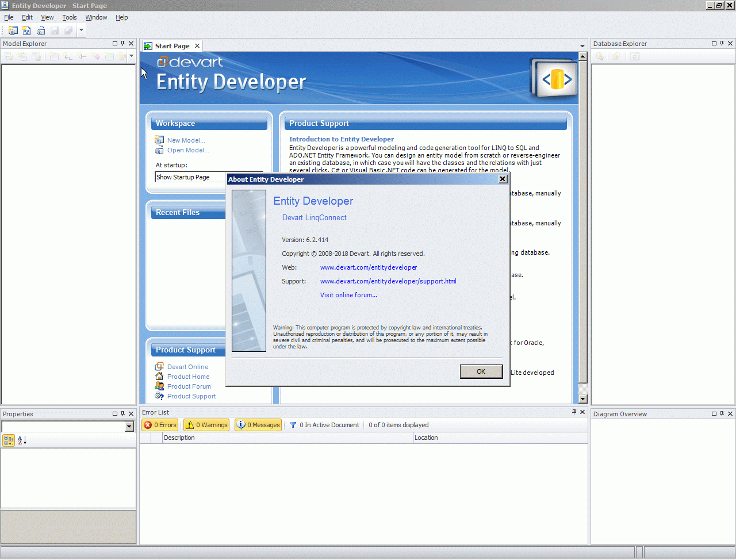Open the Help menu

122,17
